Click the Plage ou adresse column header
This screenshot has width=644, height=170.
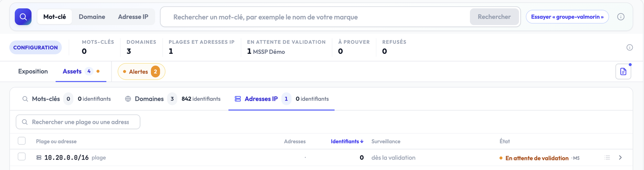(56, 141)
